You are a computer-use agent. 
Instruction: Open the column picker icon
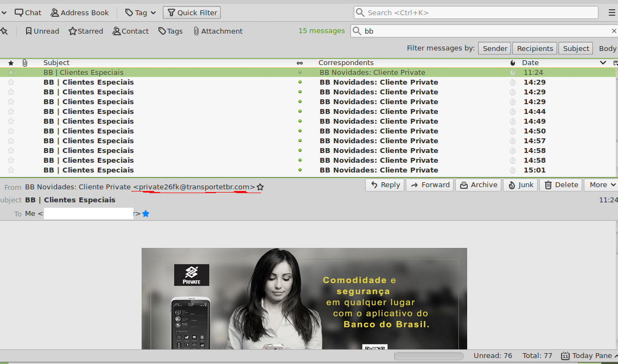pos(615,63)
